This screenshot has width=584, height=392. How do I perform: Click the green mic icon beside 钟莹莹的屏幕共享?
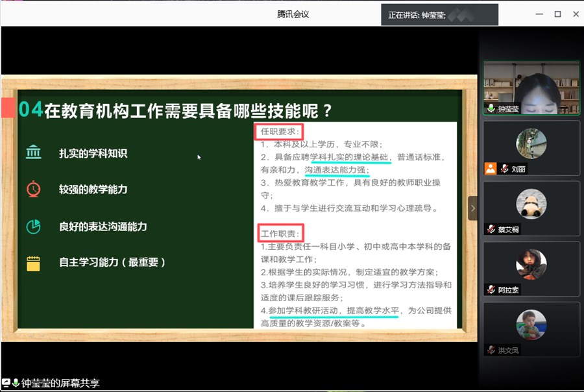[x=16, y=383]
